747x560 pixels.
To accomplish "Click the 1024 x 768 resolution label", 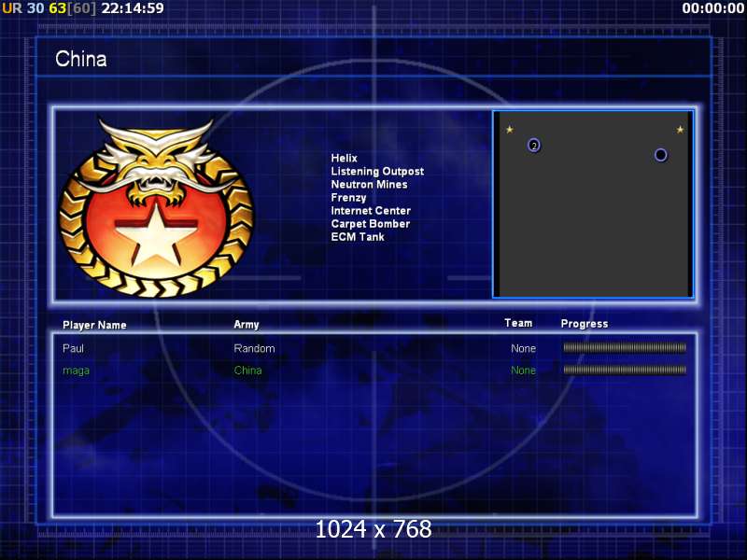I will tap(373, 529).
